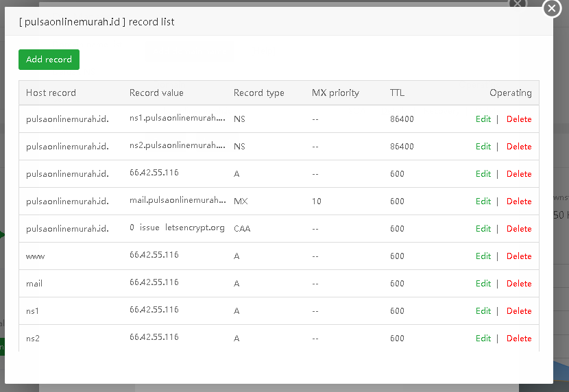Edit the MX record with priority 10
Viewport: 569px width, 392px height.
pos(483,201)
